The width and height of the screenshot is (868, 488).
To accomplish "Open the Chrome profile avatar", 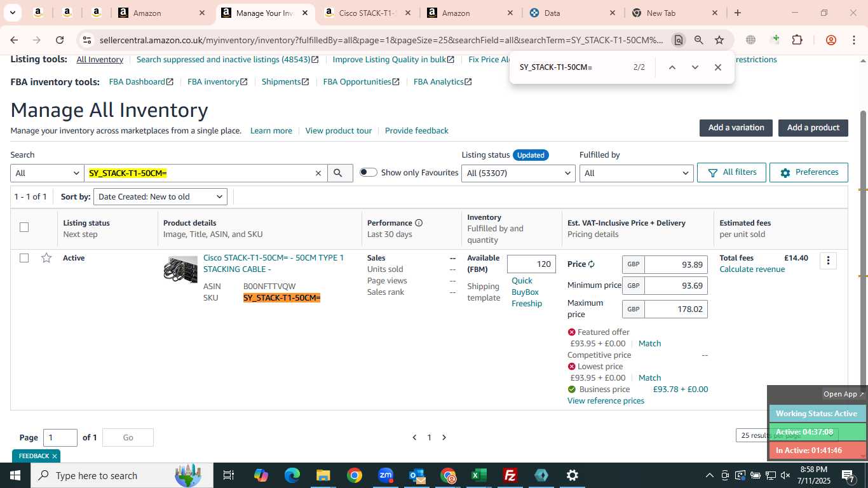I will point(831,40).
